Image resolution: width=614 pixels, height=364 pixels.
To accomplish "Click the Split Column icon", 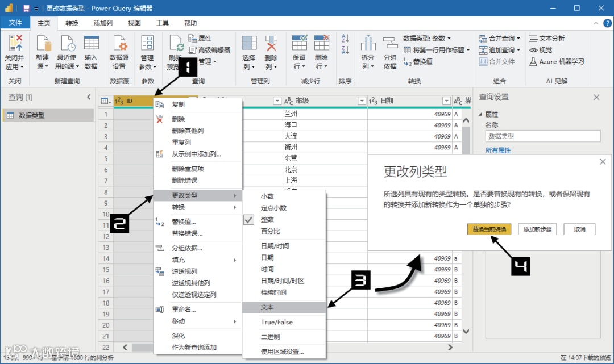I will click(368, 43).
